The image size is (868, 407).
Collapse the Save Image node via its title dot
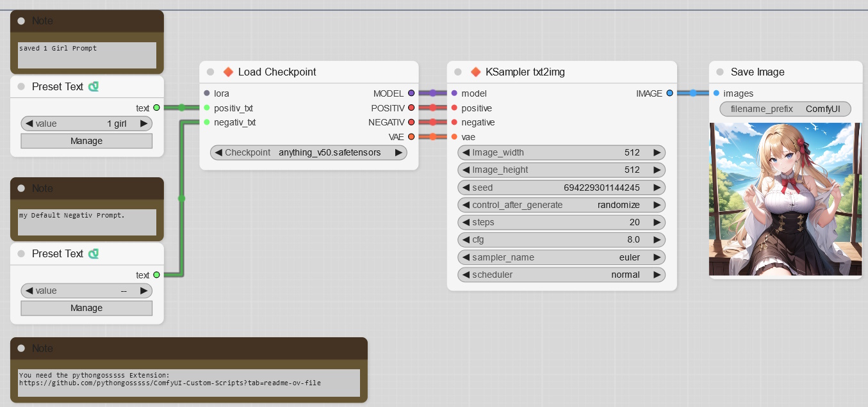[720, 72]
